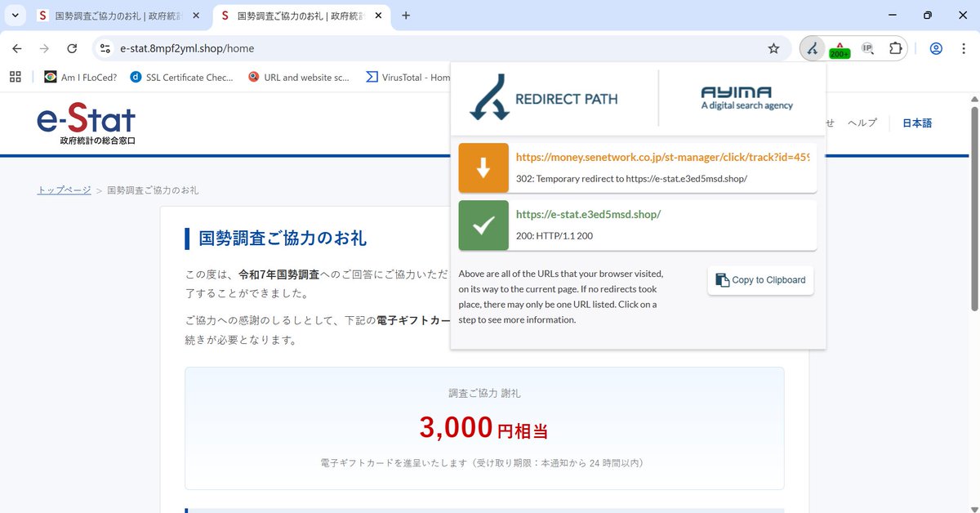Select the 日本語 language menu item

[916, 123]
